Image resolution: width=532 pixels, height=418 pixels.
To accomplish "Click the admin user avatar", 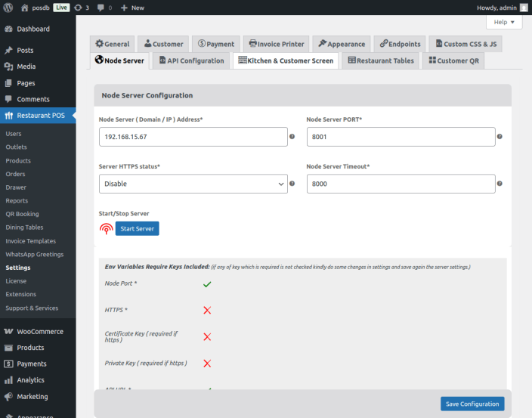I will [524, 8].
